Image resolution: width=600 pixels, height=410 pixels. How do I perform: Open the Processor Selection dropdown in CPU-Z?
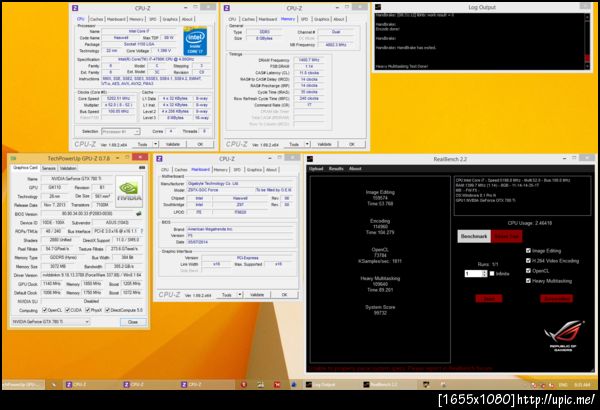121,131
